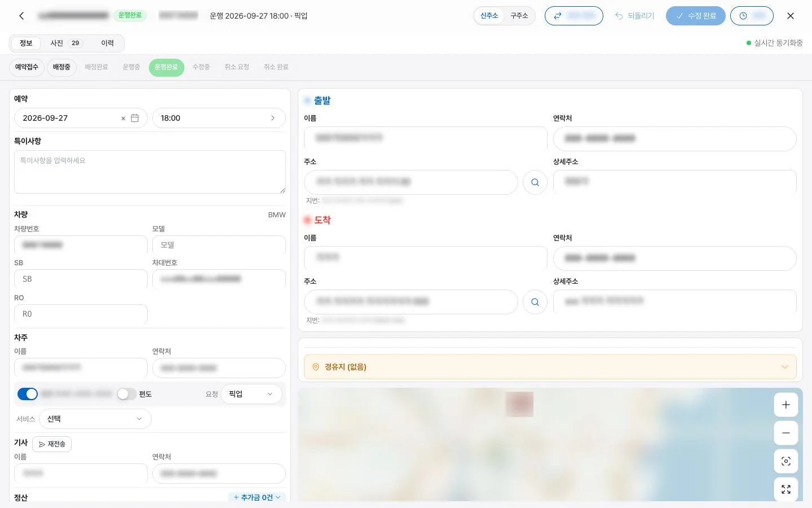The width and height of the screenshot is (812, 508).
Task: Turn off the blue switch left of 편도
Action: tap(28, 394)
